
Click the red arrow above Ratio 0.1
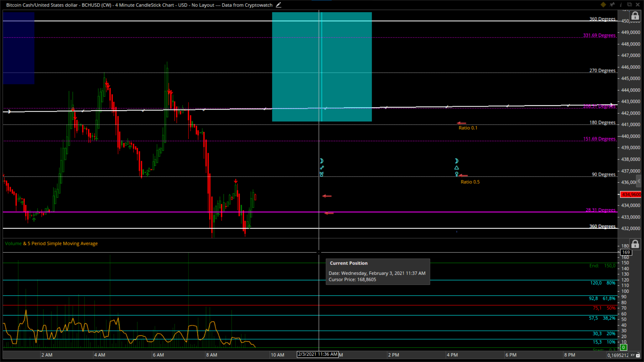(x=462, y=123)
